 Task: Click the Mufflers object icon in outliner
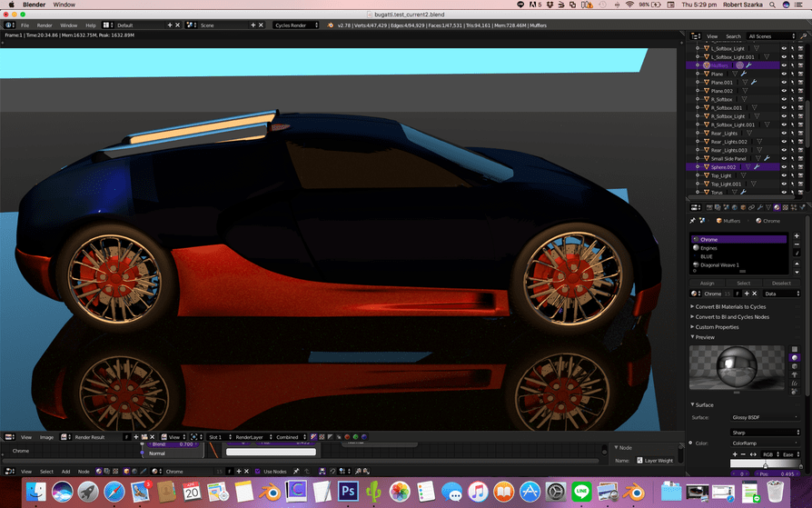(706, 65)
